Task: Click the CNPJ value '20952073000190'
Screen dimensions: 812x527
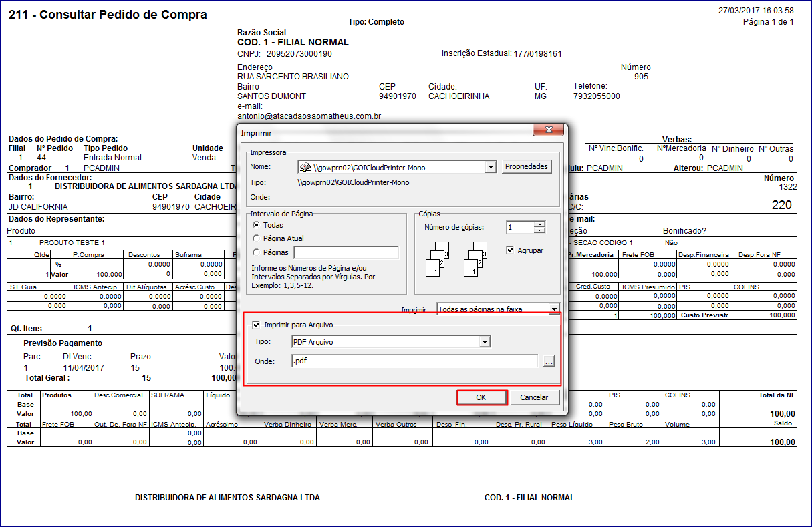Action: [x=299, y=54]
